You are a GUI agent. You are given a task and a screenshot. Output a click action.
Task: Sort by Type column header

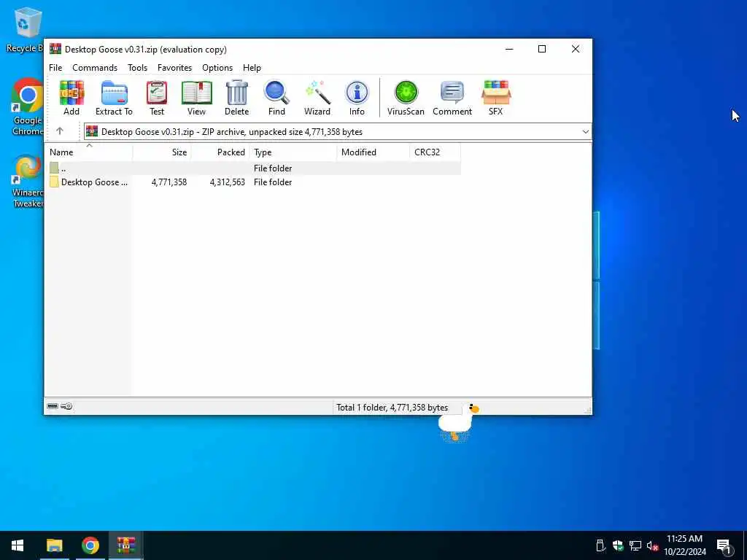click(293, 152)
